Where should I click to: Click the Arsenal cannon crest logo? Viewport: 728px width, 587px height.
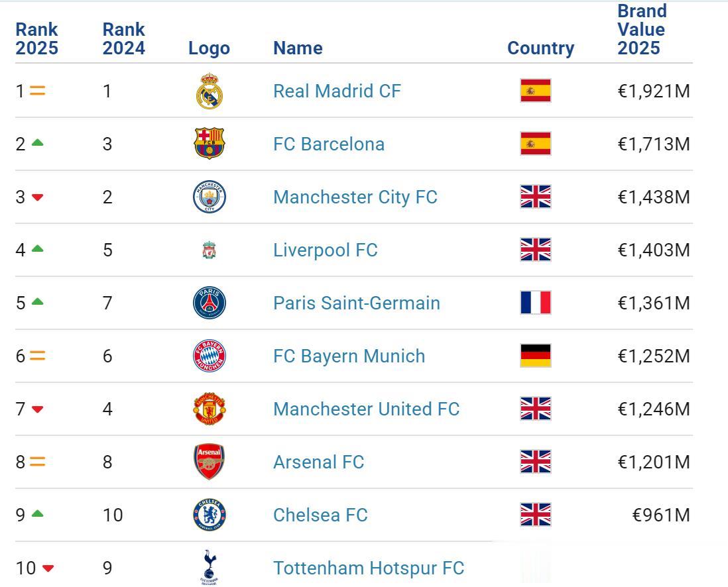[210, 462]
